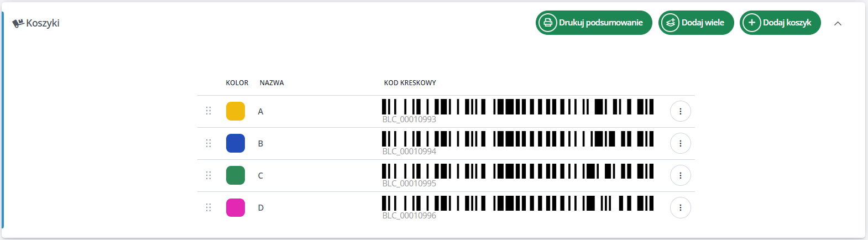This screenshot has width=868, height=240.
Task: Click the Dodaj koszyk button
Action: pos(780,23)
